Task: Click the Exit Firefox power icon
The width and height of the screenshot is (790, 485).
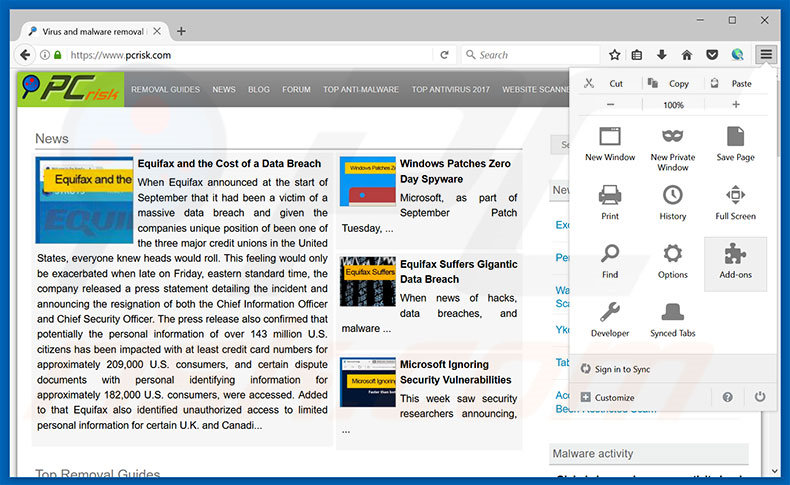Action: (760, 397)
